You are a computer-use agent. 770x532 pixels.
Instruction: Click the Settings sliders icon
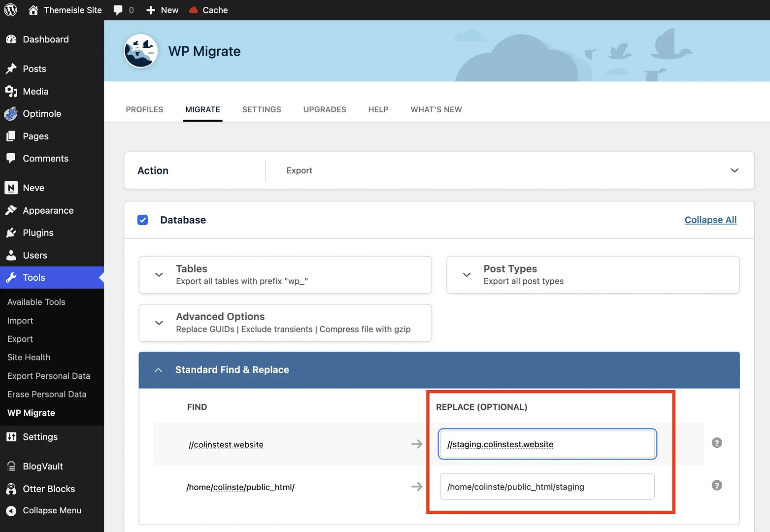[11, 437]
